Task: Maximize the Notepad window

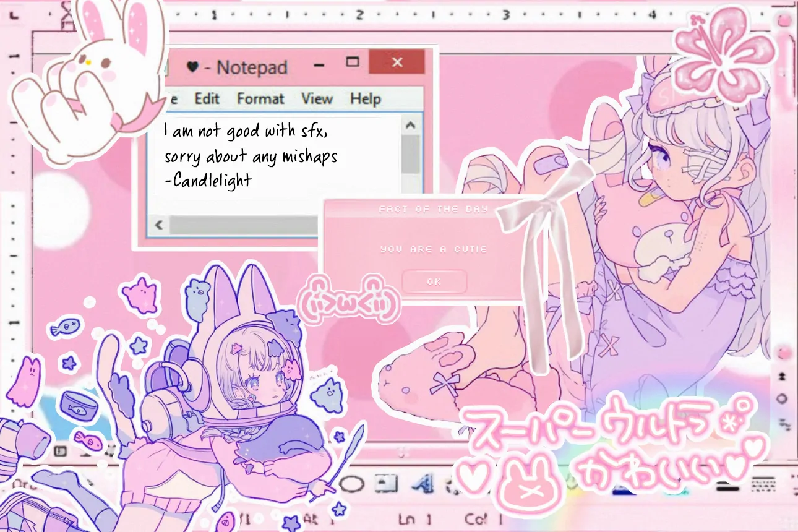Action: click(x=353, y=62)
